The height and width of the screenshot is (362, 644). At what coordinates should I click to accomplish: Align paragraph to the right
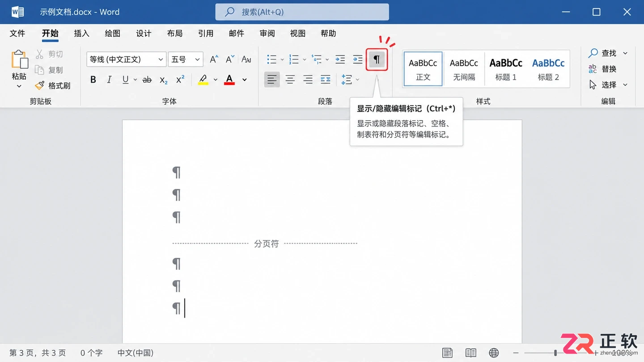click(x=308, y=80)
